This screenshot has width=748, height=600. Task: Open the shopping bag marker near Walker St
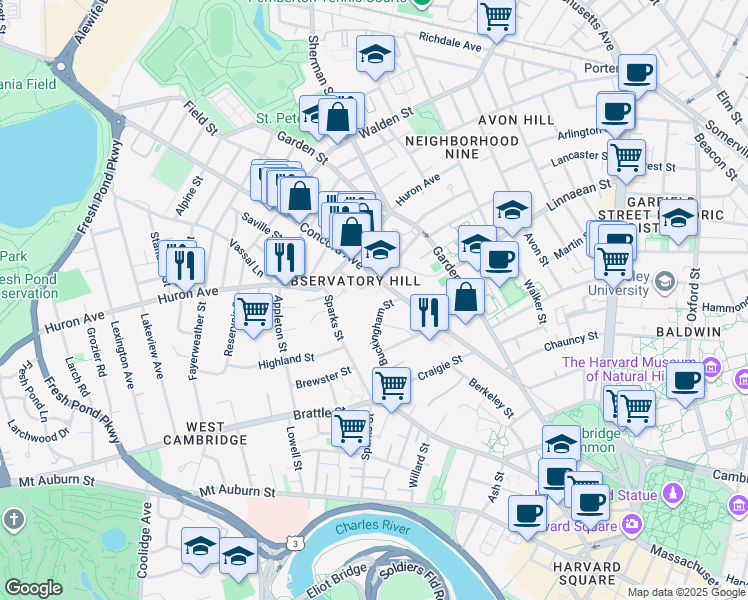466,299
